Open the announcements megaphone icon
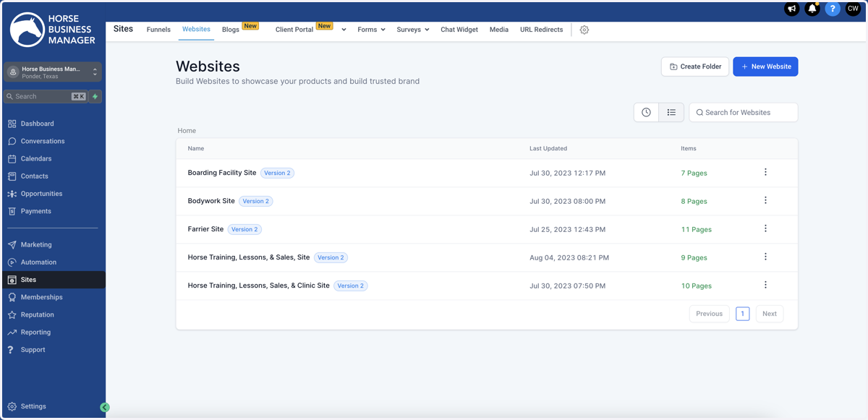The width and height of the screenshot is (868, 420). click(792, 9)
